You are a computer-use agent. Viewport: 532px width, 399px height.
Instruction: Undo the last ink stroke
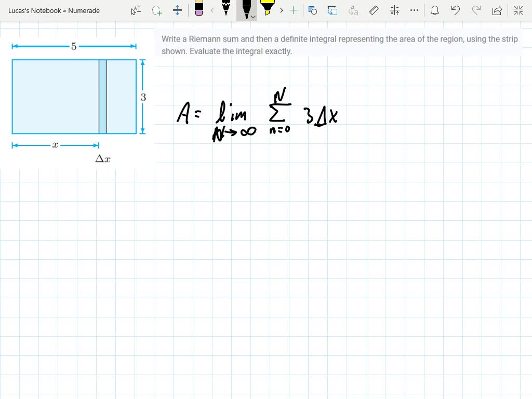[x=456, y=10]
